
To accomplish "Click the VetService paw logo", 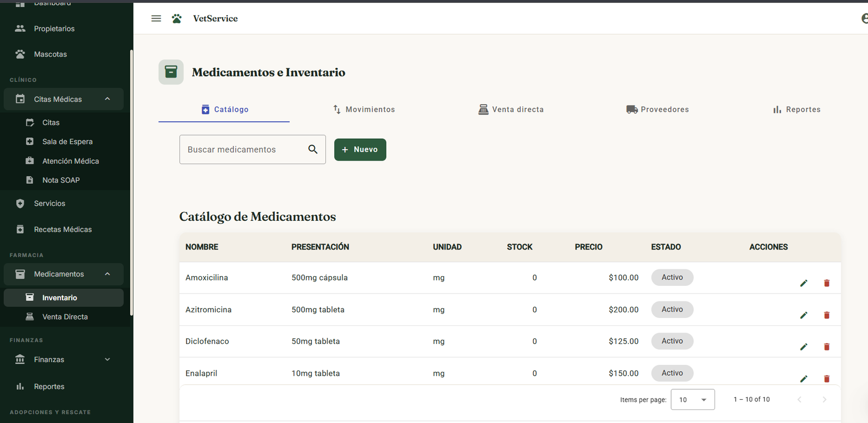I will coord(177,18).
